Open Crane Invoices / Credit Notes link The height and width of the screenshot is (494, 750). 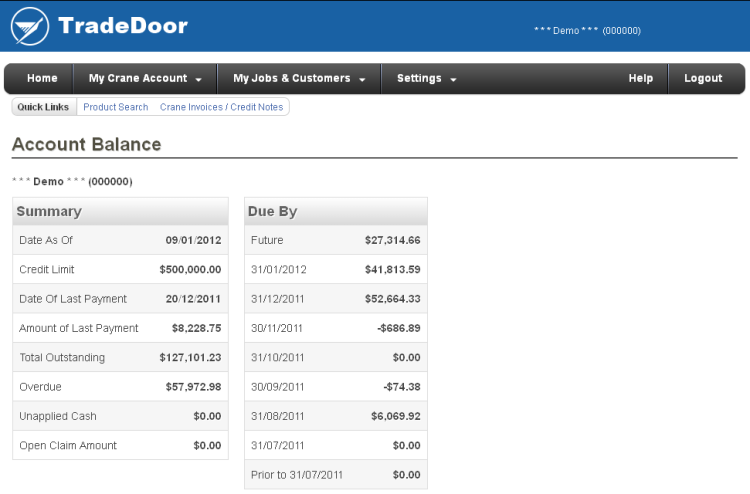pos(221,107)
